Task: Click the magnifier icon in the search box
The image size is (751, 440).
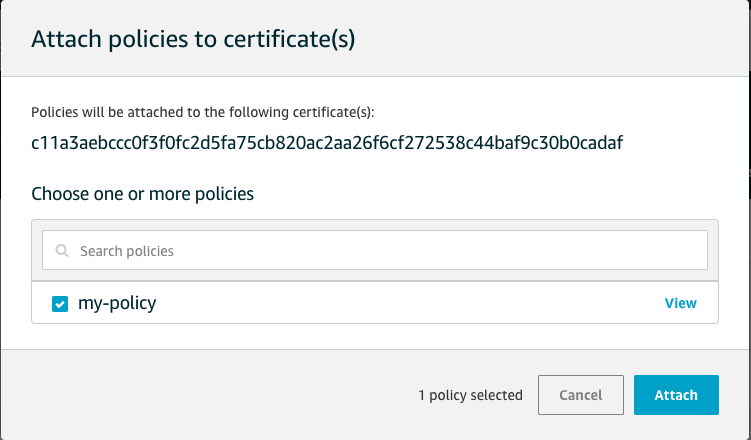Action: [x=63, y=251]
